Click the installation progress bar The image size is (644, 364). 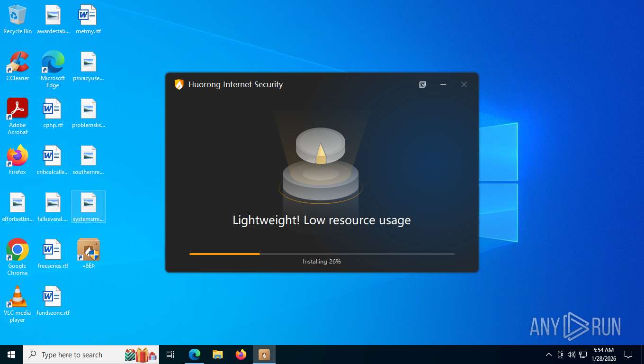click(322, 254)
